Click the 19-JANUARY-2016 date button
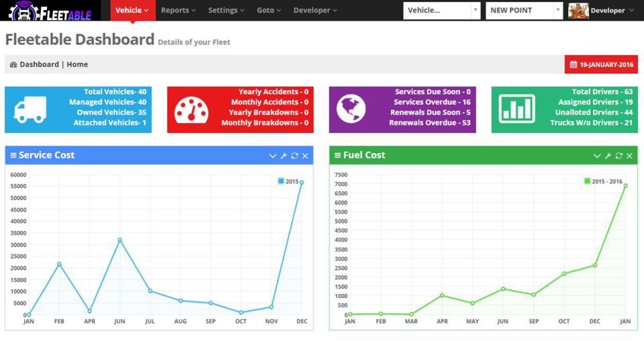The height and width of the screenshot is (341, 644). (601, 64)
